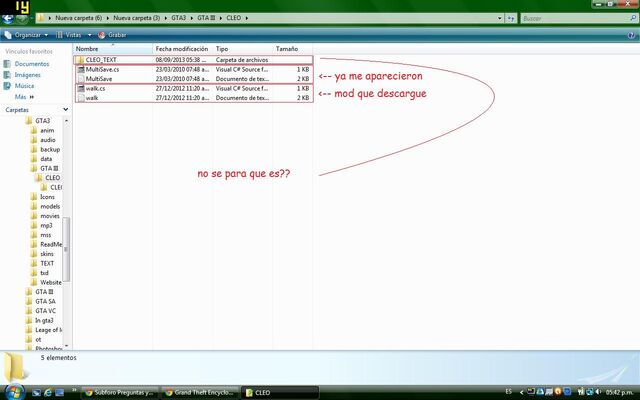Sort by the Tipo column header

pyautogui.click(x=243, y=49)
